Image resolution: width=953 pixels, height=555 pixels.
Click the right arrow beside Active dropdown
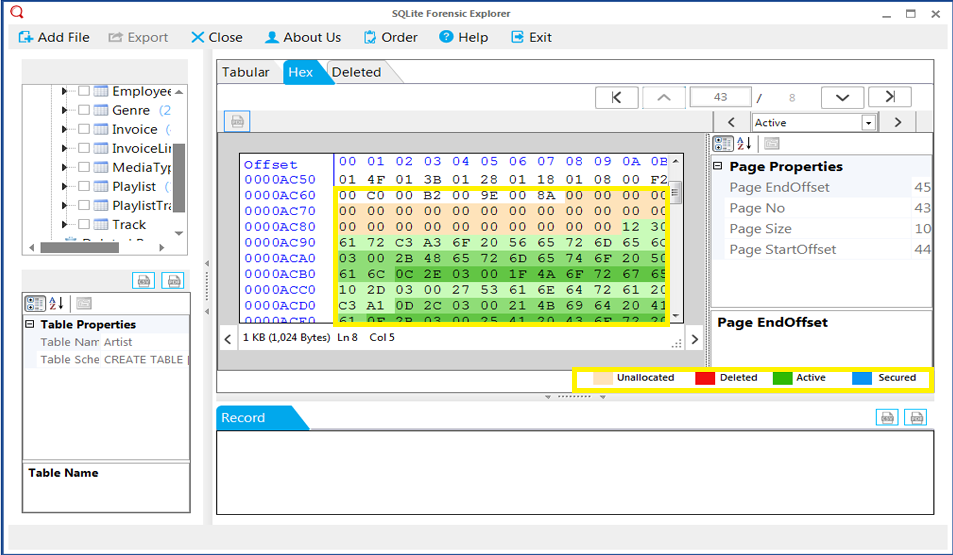pyautogui.click(x=898, y=122)
